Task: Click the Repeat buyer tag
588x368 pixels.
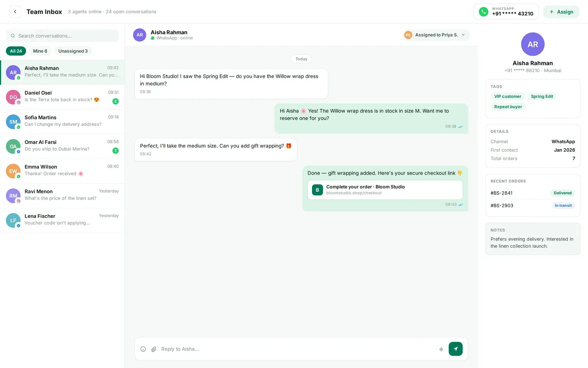Action: pos(508,107)
